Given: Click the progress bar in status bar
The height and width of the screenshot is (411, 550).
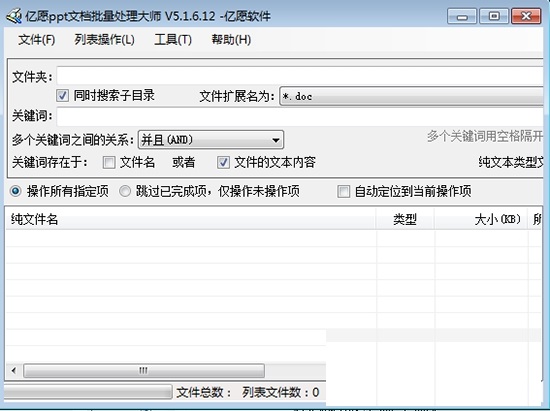Looking at the screenshot, I should tap(88, 392).
